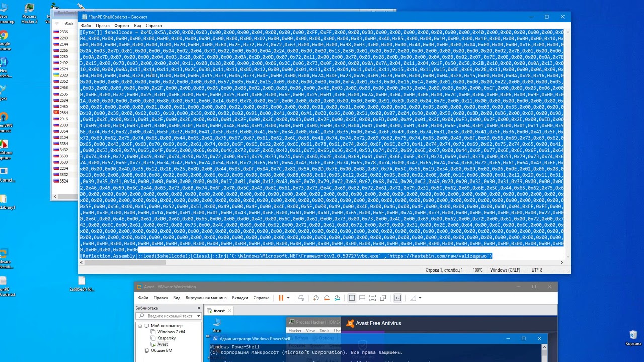The image size is (644, 362).
Task: Open Виртуальная машина menu in VMware
Action: [x=206, y=298]
